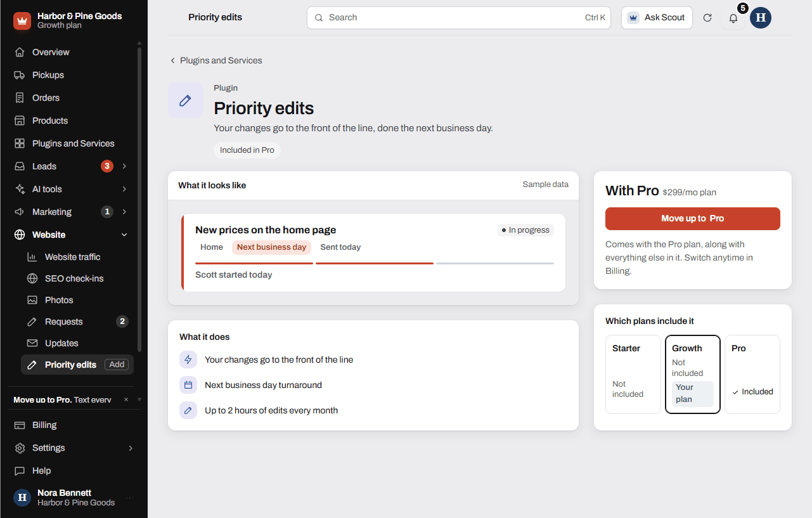
Task: Expand the Leads submenu chevron
Action: point(124,166)
